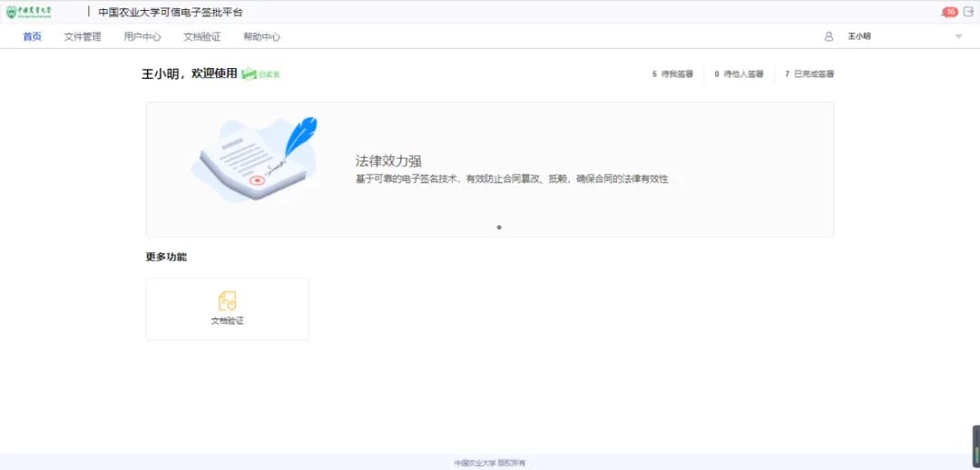View the 5 待我签署 documents
This screenshot has width=980, height=470.
(672, 74)
